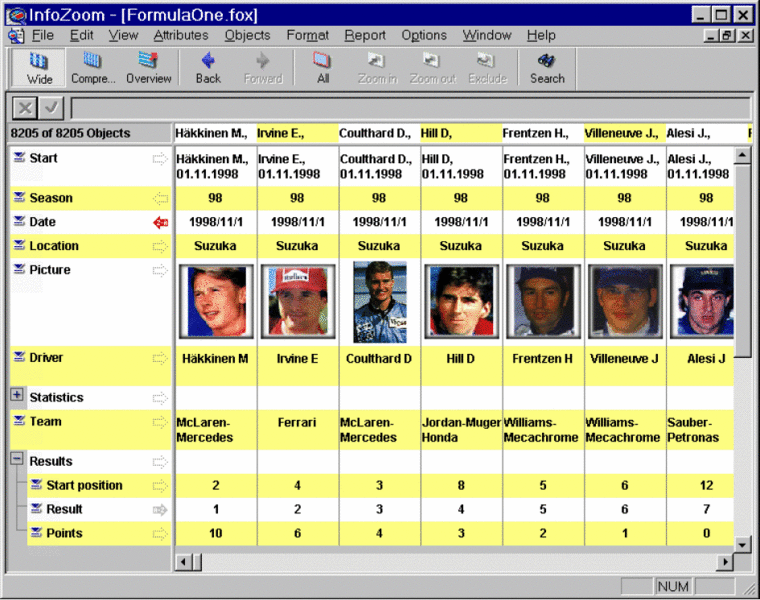
Task: Open the View menu
Action: (x=123, y=35)
